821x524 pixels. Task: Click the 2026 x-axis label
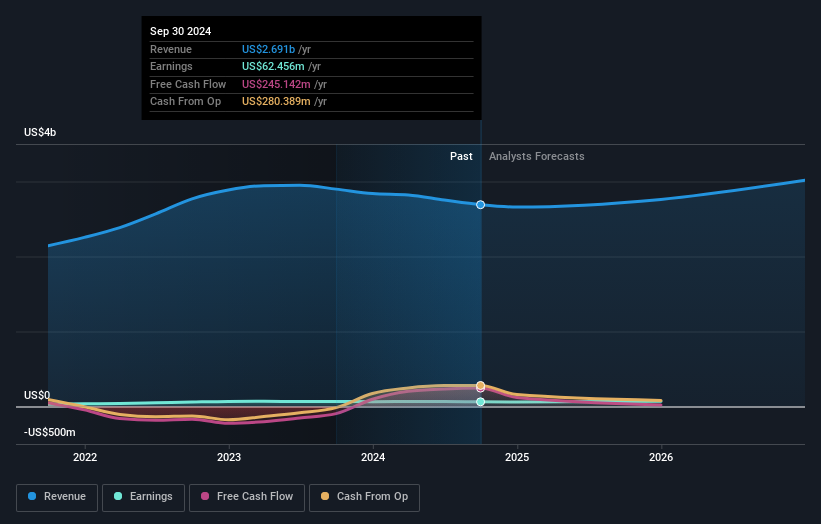[661, 458]
